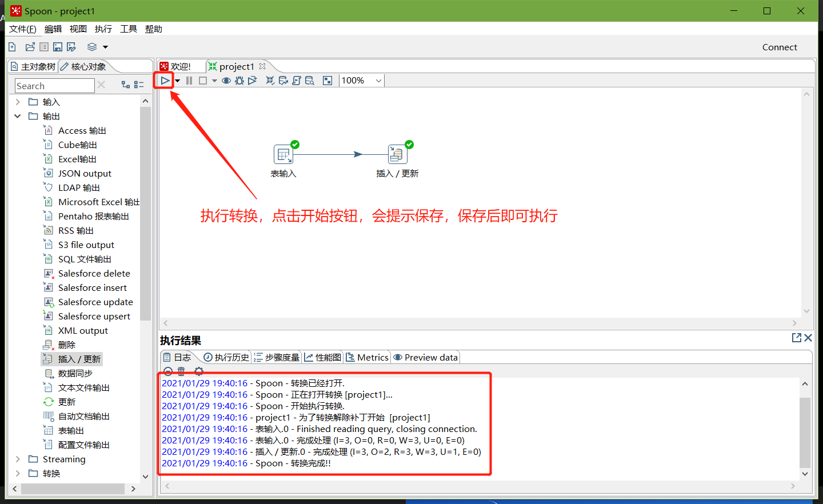823x504 pixels.
Task: Stop the transformation with the square icon
Action: [x=202, y=81]
